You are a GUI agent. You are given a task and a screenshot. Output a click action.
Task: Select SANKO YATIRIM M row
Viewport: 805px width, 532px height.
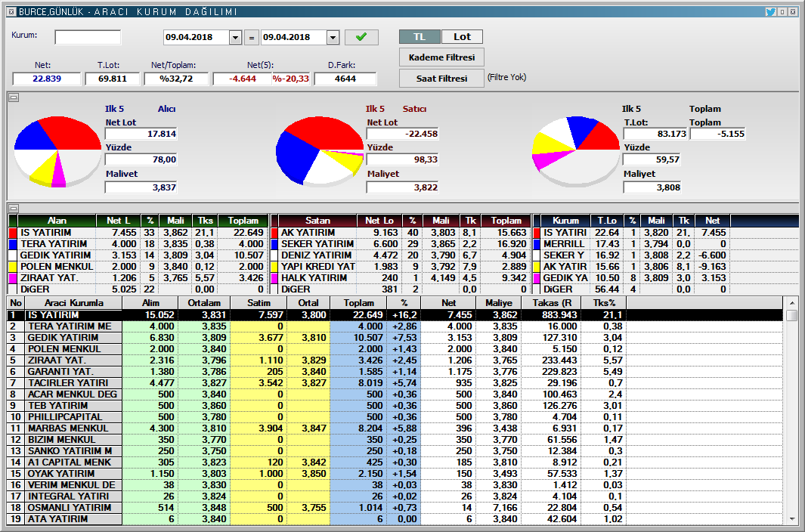click(395, 450)
